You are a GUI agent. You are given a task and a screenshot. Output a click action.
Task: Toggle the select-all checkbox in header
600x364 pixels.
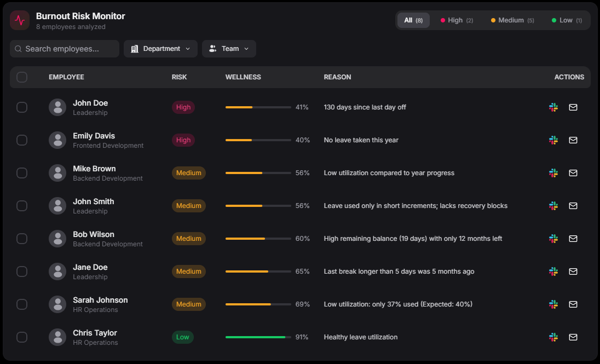tap(22, 77)
